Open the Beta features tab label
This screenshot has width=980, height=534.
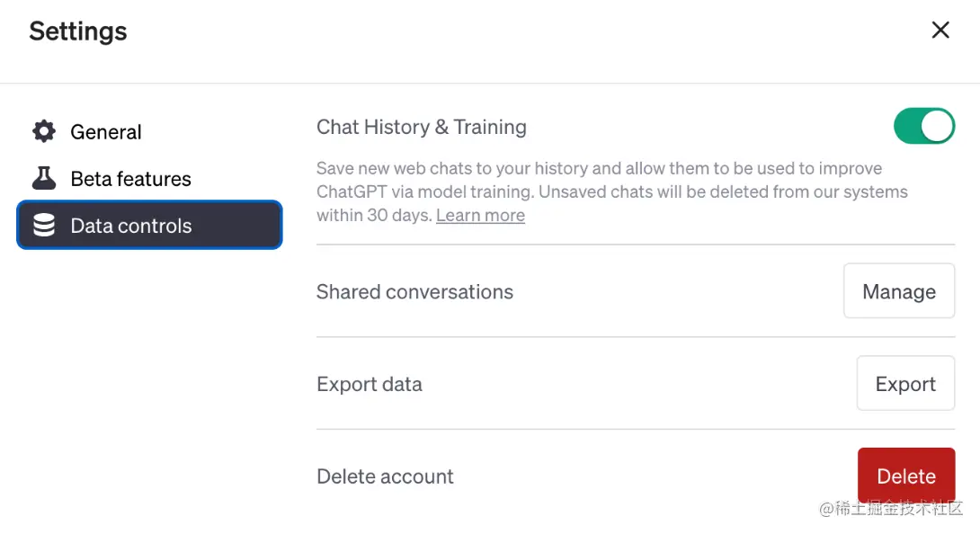pyautogui.click(x=130, y=179)
